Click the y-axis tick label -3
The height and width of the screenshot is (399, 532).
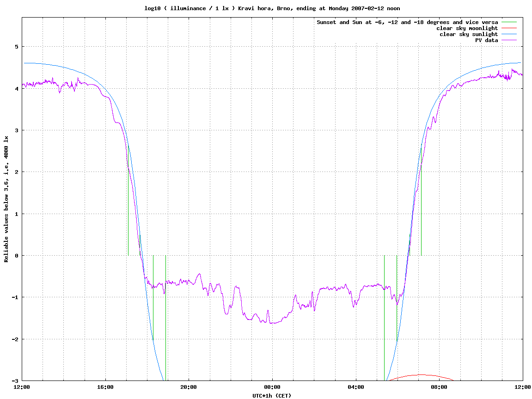click(15, 381)
